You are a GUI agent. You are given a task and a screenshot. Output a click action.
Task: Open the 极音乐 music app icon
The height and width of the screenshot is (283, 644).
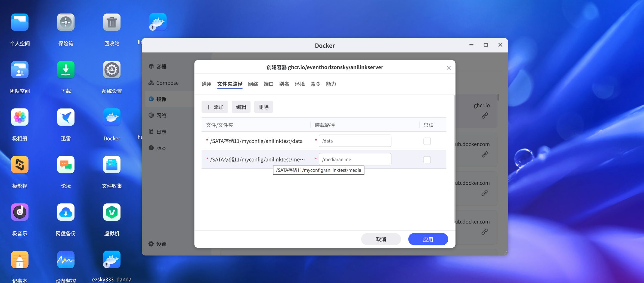point(20,212)
